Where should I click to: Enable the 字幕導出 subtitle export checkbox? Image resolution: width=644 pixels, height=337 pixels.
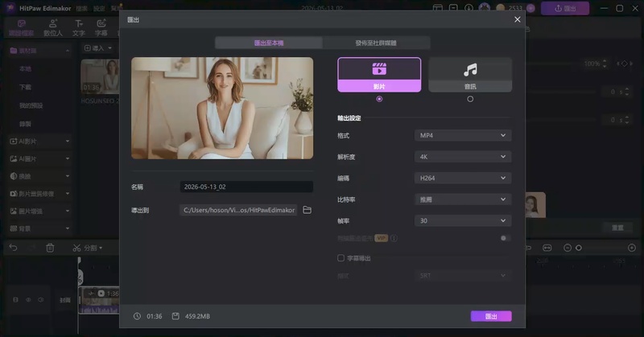[341, 258]
